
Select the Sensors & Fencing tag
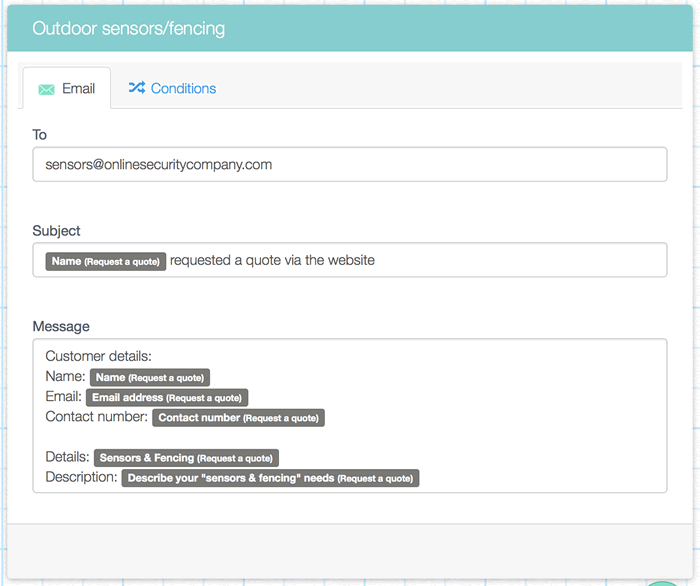pos(187,458)
